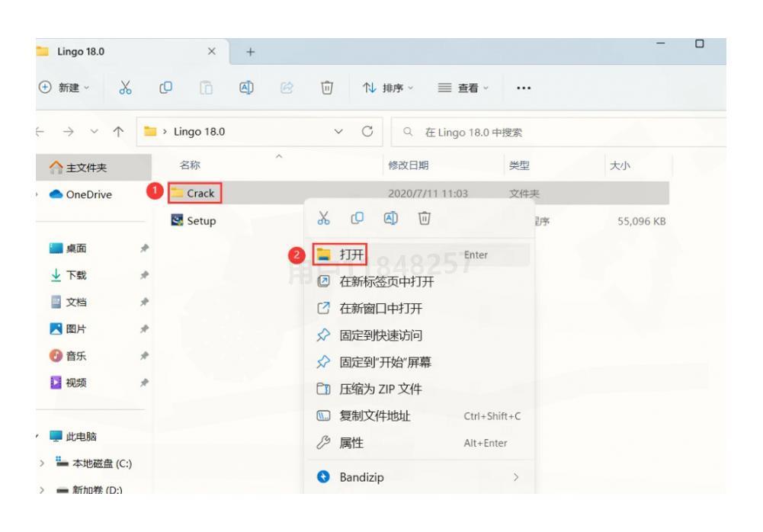Click the Share icon in the toolbar
The width and height of the screenshot is (763, 532).
click(287, 88)
